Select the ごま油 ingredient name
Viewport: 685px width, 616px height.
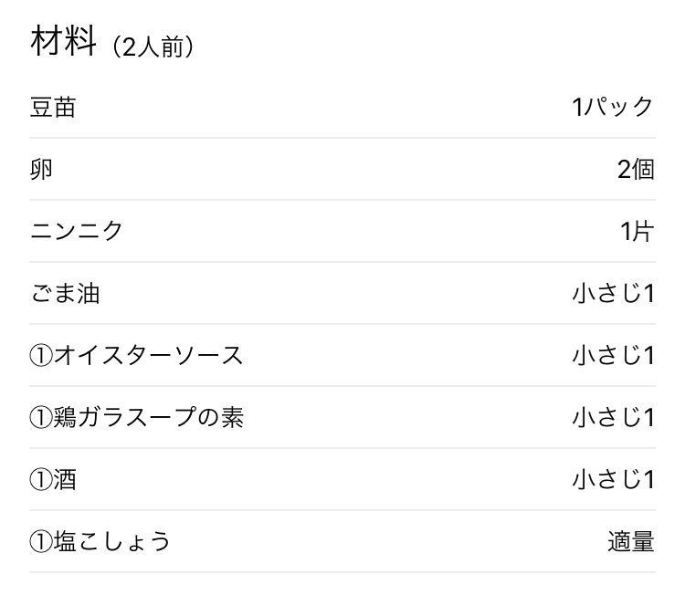coord(65,294)
